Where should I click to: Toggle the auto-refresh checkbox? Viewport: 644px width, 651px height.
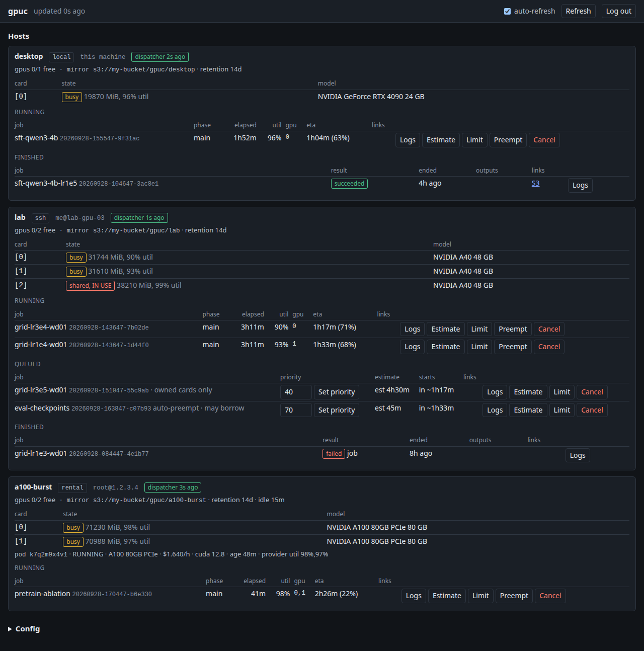pos(507,11)
